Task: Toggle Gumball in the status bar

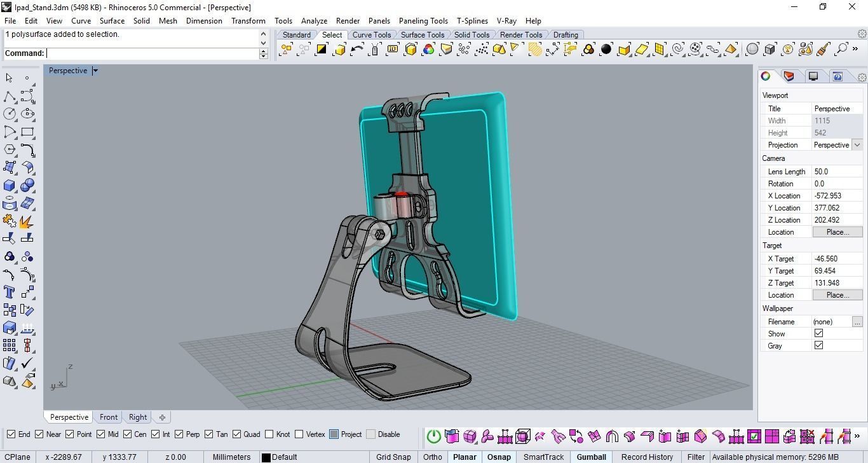Action: (591, 457)
